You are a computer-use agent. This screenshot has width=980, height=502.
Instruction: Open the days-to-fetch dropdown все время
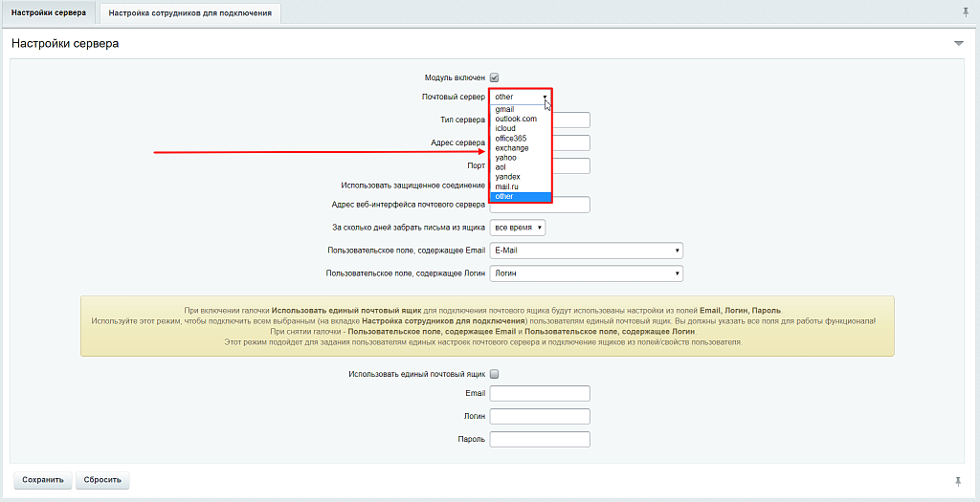(x=517, y=228)
